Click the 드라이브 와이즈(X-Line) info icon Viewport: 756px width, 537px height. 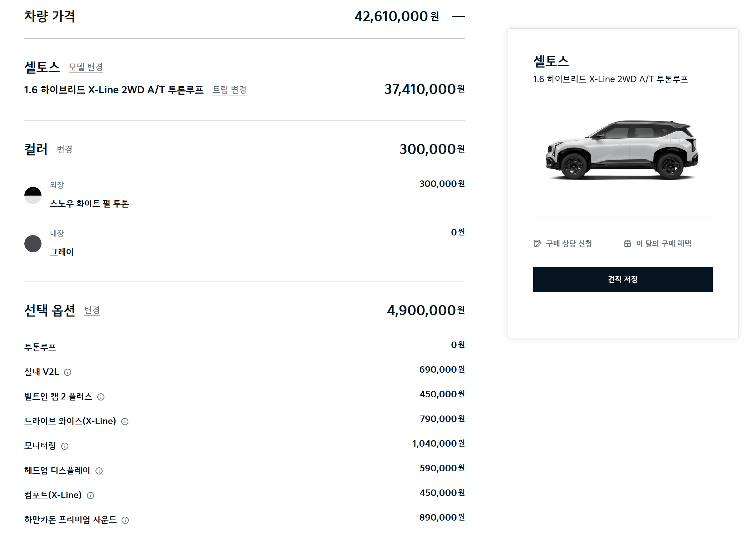click(x=125, y=422)
